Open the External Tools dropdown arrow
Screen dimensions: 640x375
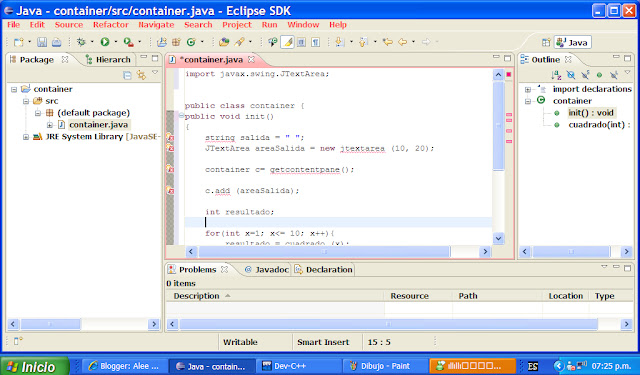(x=140, y=42)
